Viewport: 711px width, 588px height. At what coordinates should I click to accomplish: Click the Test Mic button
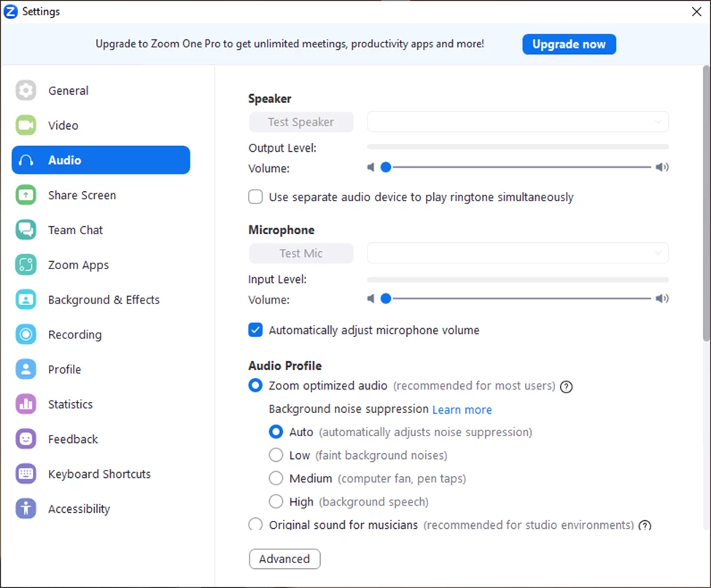coord(301,253)
